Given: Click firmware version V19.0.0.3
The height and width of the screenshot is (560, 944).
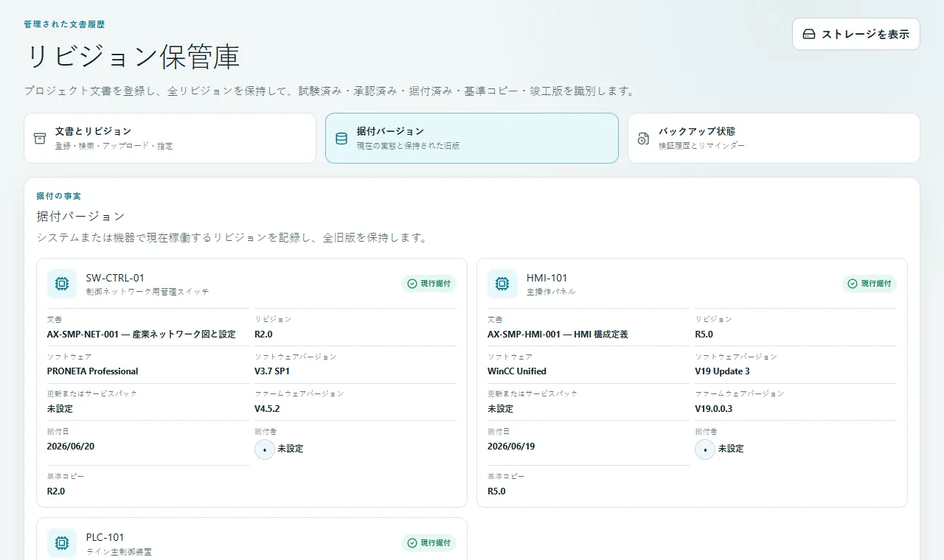Looking at the screenshot, I should (x=713, y=408).
